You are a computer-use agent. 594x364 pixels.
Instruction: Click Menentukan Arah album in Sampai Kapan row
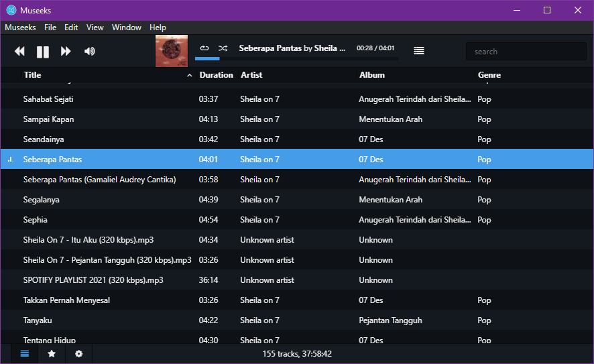coord(391,119)
